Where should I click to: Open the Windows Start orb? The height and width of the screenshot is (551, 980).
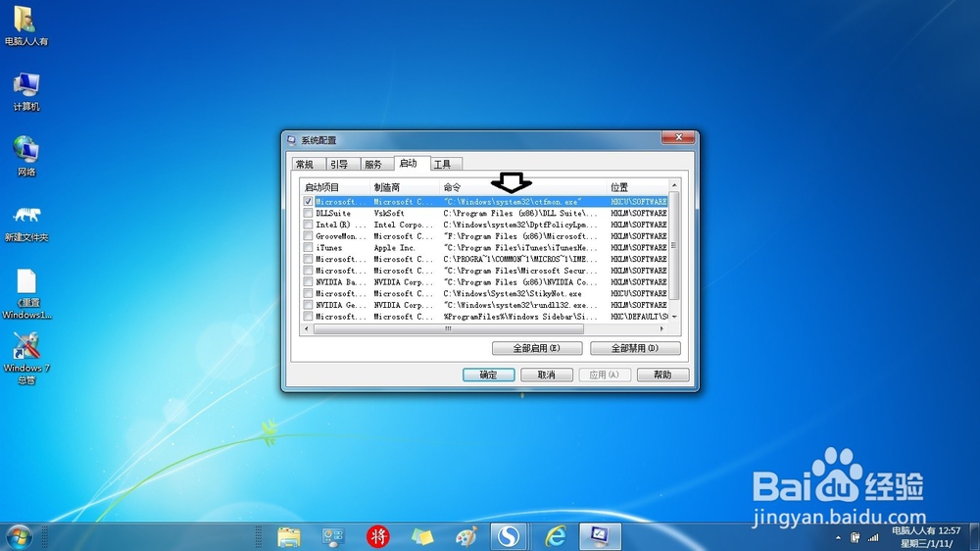click(18, 537)
